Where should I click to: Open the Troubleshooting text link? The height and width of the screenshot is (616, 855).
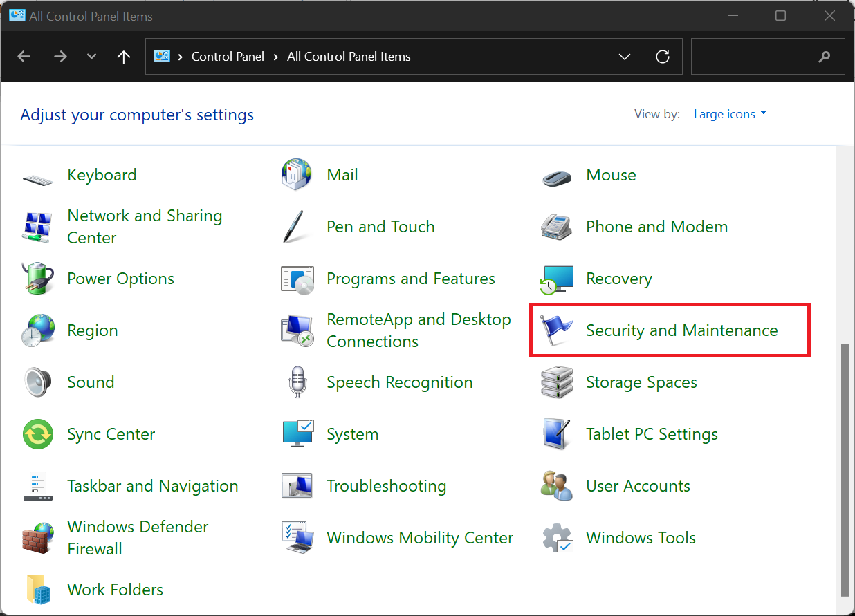pyautogui.click(x=386, y=486)
